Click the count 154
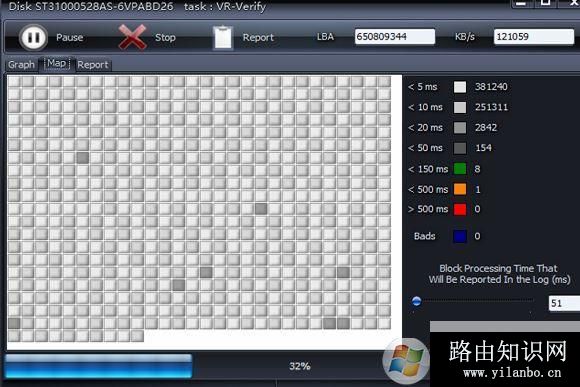Screen dimensions: 580x387 [x=483, y=148]
